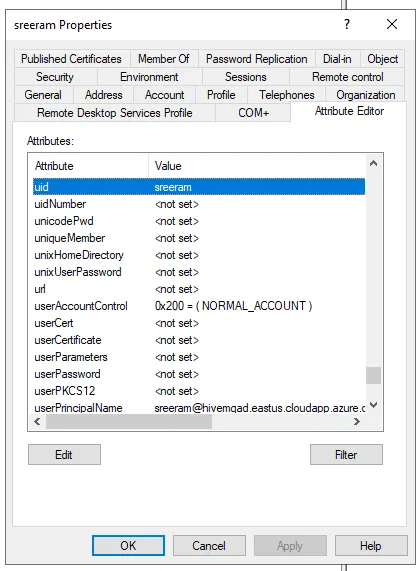Open the Published Certificates tab
Image resolution: width=420 pixels, height=571 pixels.
pyautogui.click(x=71, y=59)
